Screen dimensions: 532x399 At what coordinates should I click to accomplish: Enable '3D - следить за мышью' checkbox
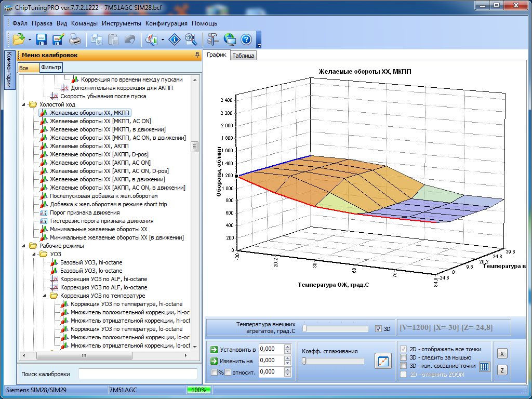click(404, 357)
